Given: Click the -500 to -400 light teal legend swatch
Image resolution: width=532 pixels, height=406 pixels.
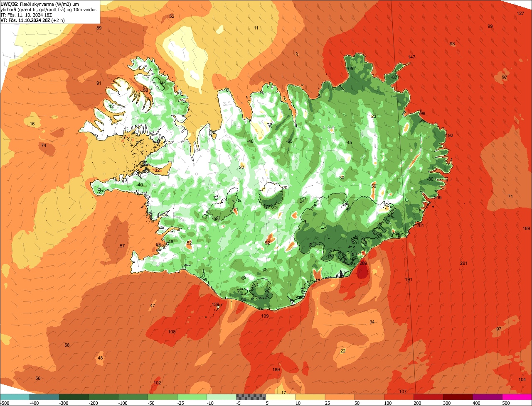Looking at the screenshot, I should [15, 397].
